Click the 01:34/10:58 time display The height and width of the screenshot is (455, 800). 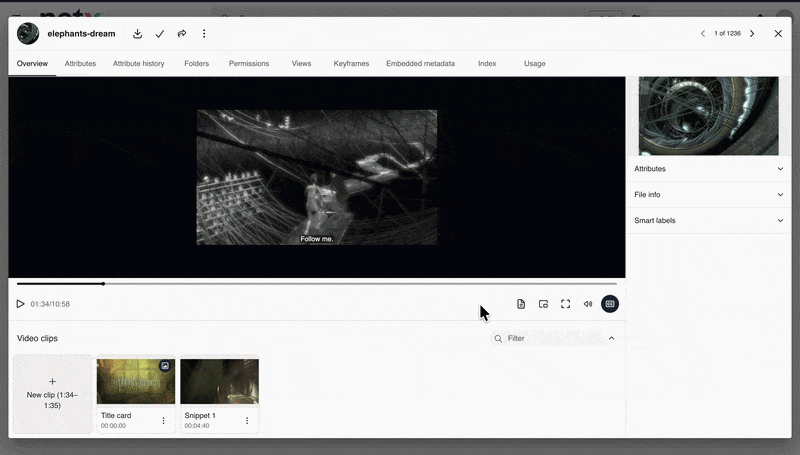pyautogui.click(x=50, y=304)
